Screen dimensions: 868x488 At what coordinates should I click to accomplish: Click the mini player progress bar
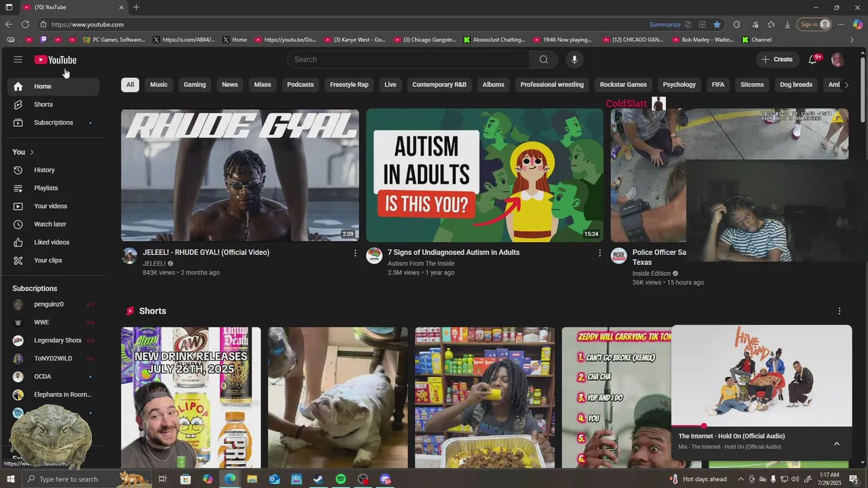tap(762, 426)
